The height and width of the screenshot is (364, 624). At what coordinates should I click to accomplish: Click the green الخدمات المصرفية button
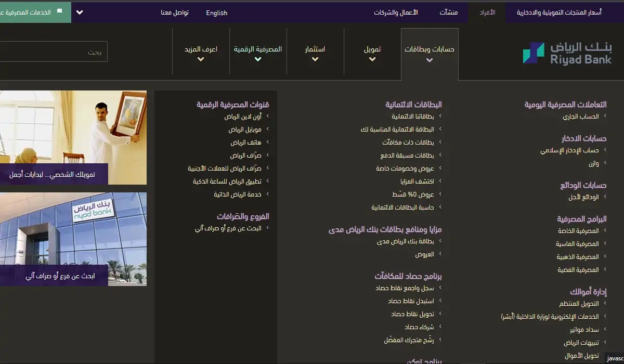click(35, 11)
